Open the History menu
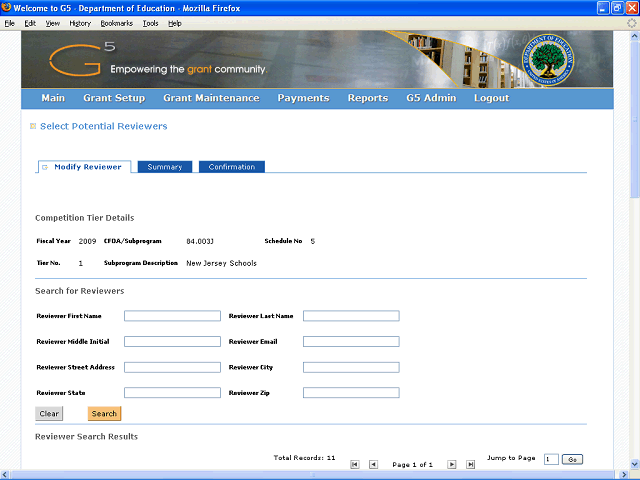This screenshot has width=640, height=480. pyautogui.click(x=80, y=23)
